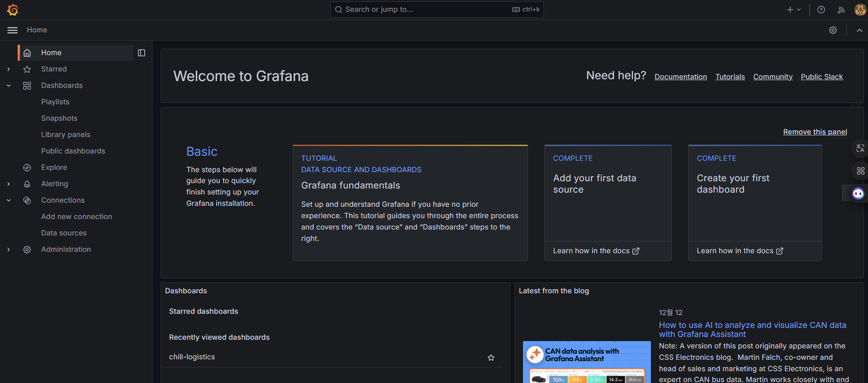Toggle the hamburger navigation menu

pos(13,30)
